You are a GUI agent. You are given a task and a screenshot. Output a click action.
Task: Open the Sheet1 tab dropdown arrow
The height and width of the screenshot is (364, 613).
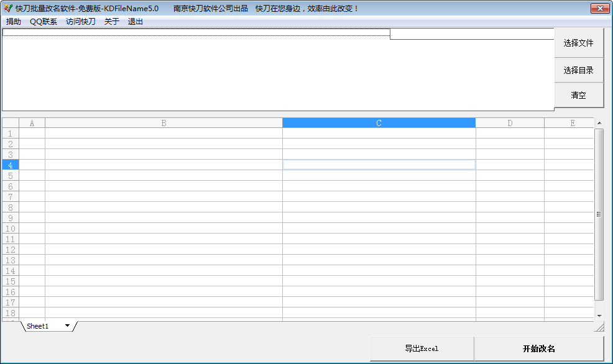pos(67,325)
